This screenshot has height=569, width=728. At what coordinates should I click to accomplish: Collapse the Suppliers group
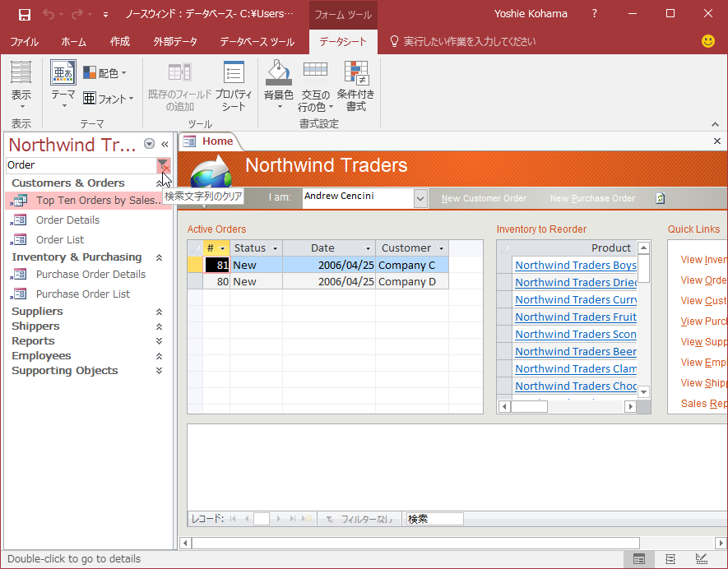[x=159, y=312]
